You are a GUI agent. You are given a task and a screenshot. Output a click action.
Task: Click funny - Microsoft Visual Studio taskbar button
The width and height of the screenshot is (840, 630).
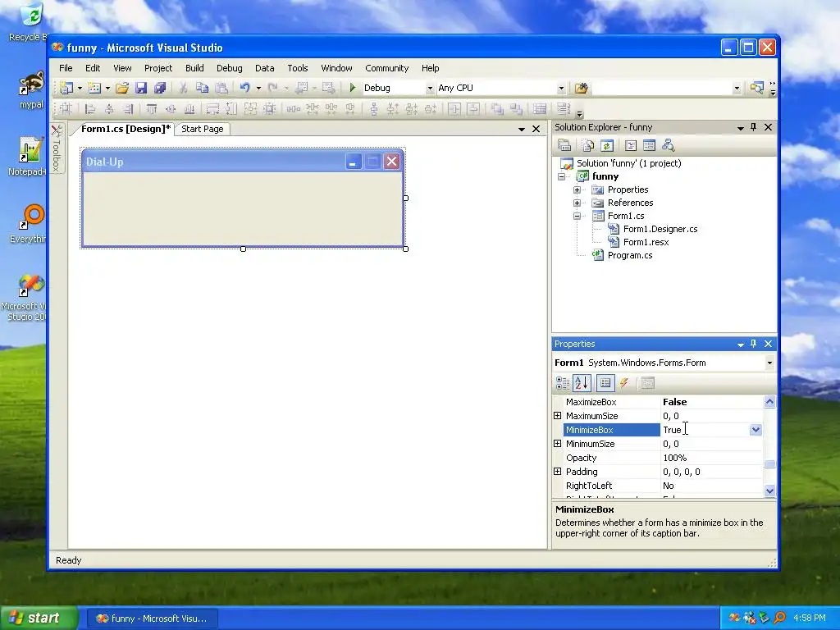(x=152, y=619)
